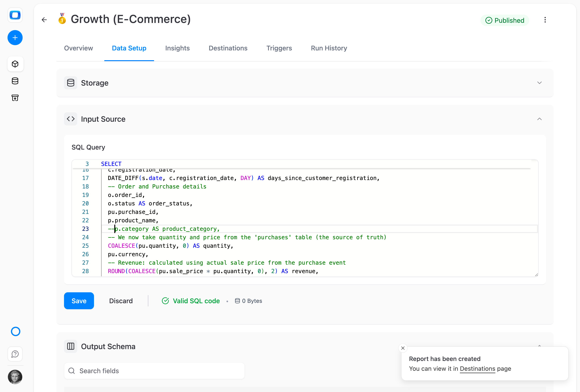Click the ROUND revenue expression on line 28
This screenshot has height=392, width=580.
(213, 271)
